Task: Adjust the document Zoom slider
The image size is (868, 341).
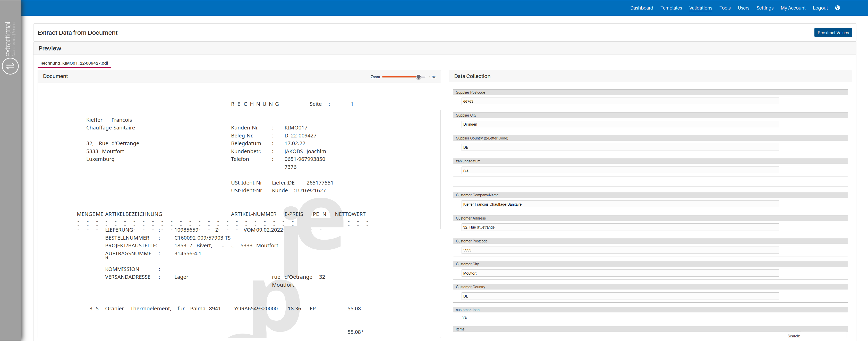Action: pyautogui.click(x=418, y=77)
